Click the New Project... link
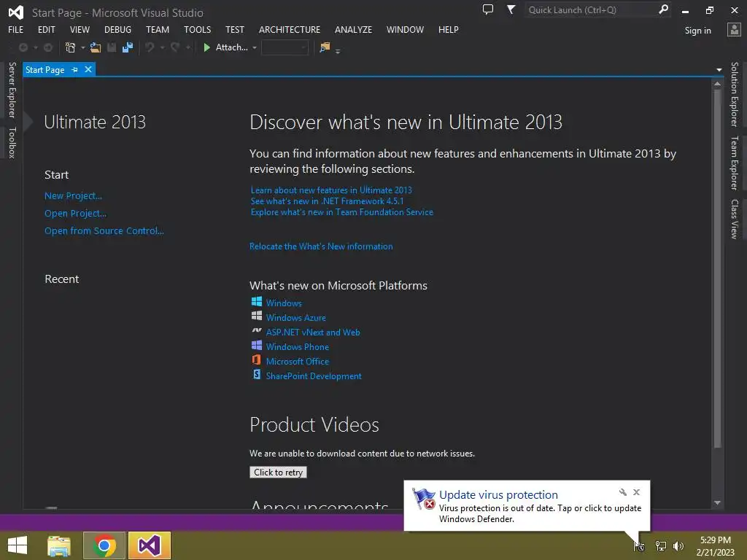Image resolution: width=747 pixels, height=560 pixels. (x=73, y=195)
